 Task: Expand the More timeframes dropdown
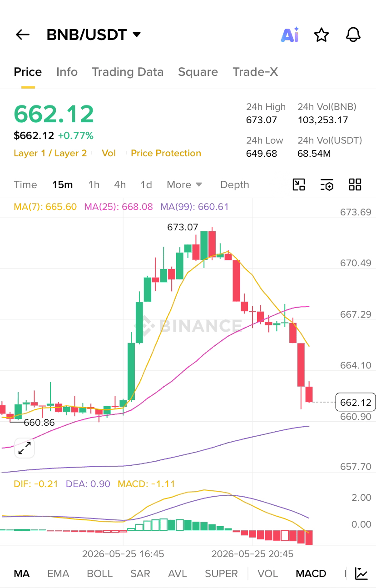(x=184, y=184)
